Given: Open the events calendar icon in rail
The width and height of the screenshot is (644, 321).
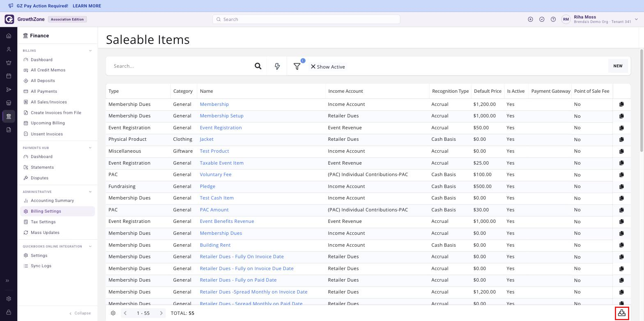Looking at the screenshot, I should (x=9, y=76).
